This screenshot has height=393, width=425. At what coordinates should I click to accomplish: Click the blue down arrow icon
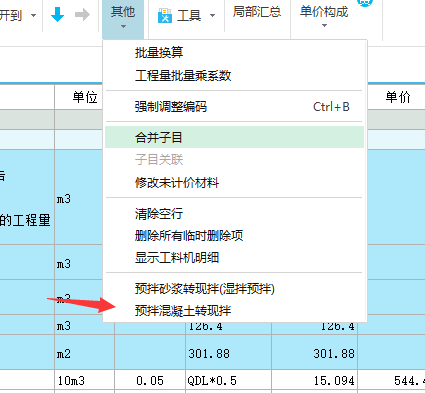(57, 15)
